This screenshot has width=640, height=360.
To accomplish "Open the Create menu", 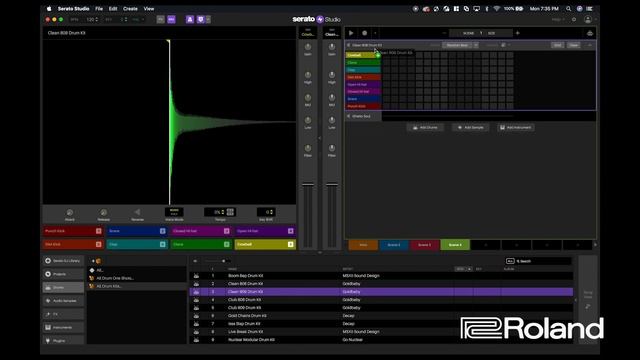I will tap(130, 9).
